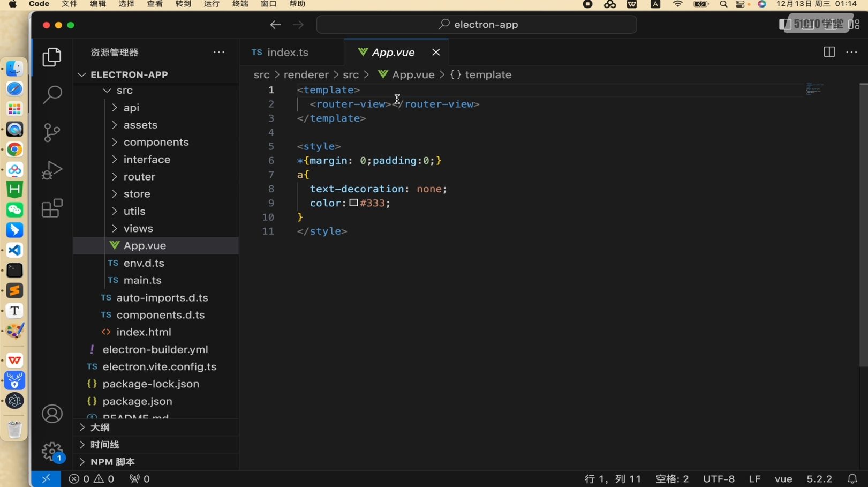Click the errors and warnings count

(x=92, y=479)
